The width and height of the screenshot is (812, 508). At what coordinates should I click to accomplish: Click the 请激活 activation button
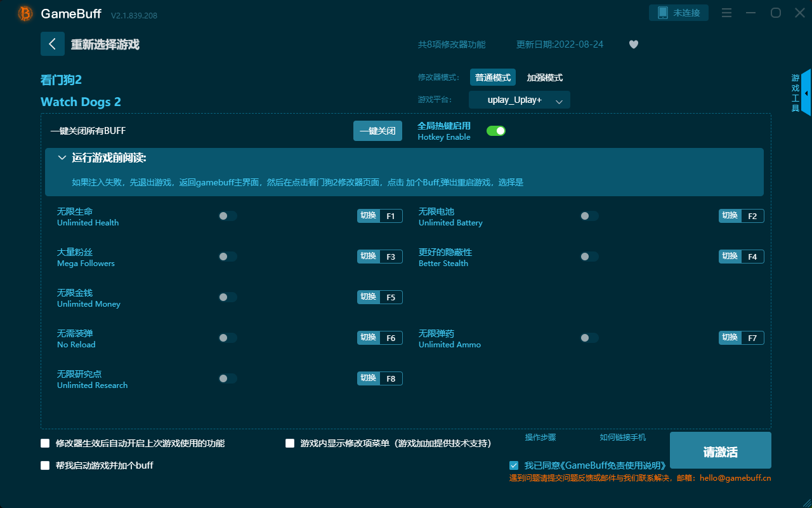pyautogui.click(x=720, y=450)
